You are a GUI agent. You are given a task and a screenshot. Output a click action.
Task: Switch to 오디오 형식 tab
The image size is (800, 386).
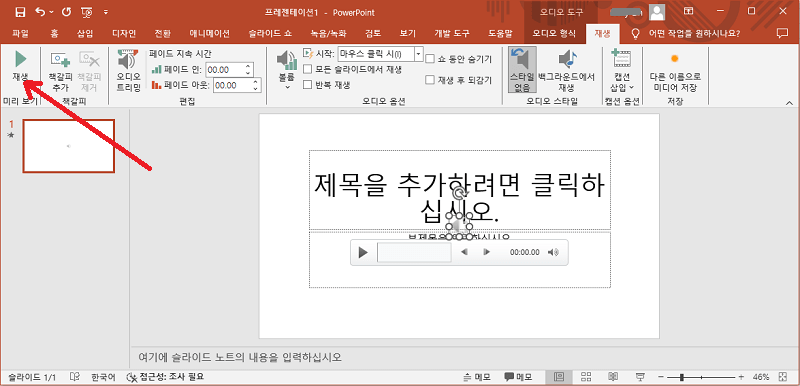point(554,34)
